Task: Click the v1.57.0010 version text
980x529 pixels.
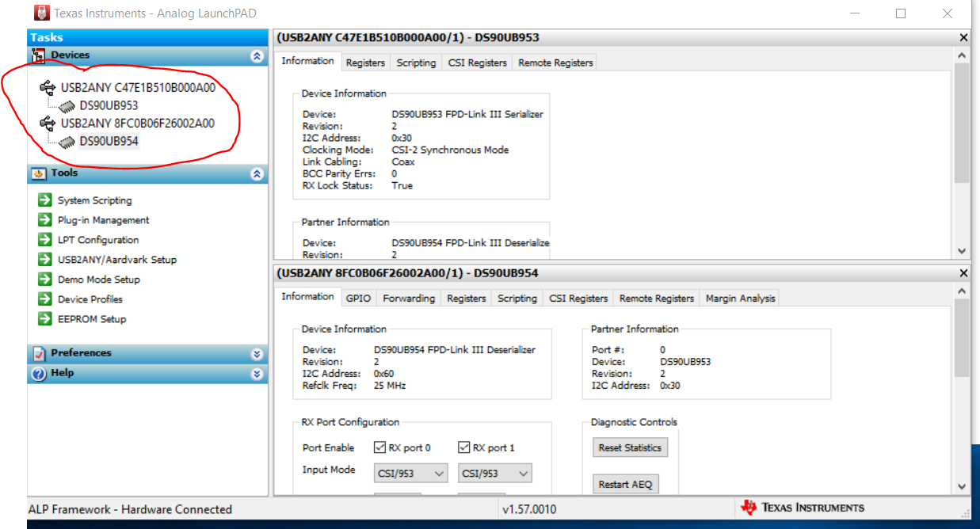Action: [x=529, y=509]
